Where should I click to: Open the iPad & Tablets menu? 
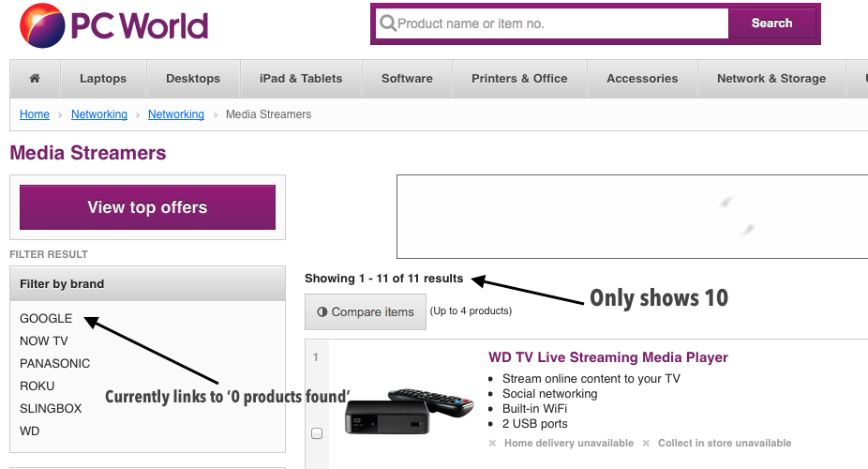pos(301,79)
